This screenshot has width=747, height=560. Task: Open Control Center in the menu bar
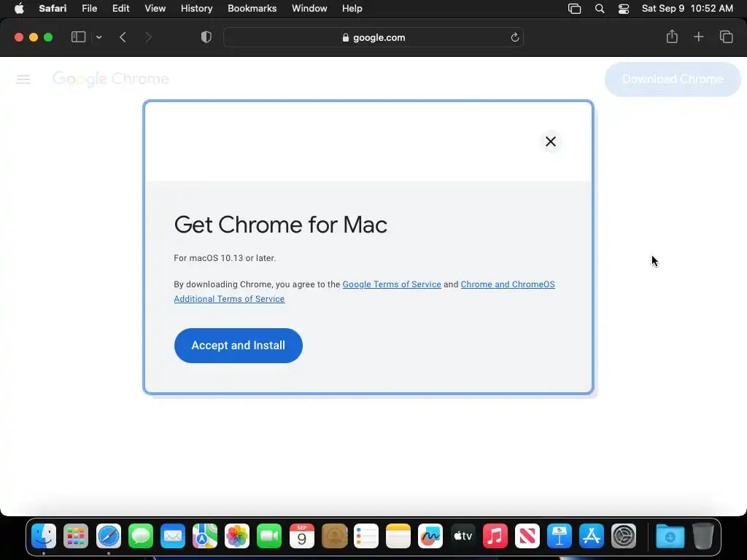pos(624,9)
